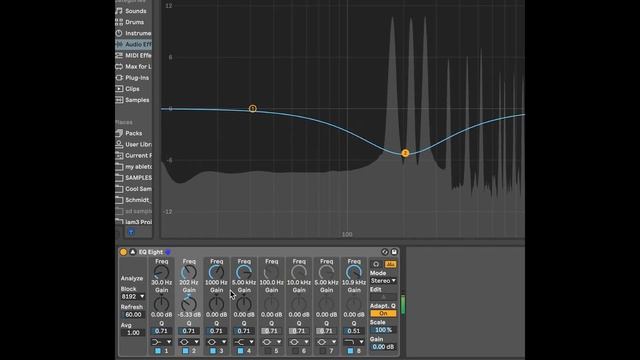Click the band 2 Freq knob at 202 Hz
The width and height of the screenshot is (640, 360).
pos(189,272)
